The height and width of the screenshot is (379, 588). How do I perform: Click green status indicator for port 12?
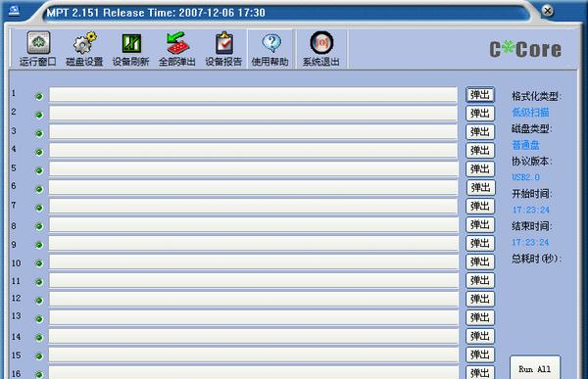(x=39, y=301)
